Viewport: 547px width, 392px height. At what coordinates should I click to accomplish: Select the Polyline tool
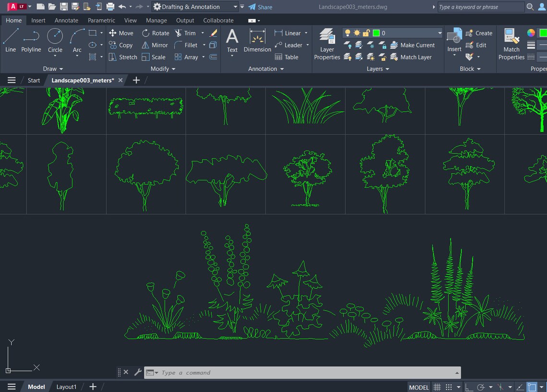pos(31,42)
